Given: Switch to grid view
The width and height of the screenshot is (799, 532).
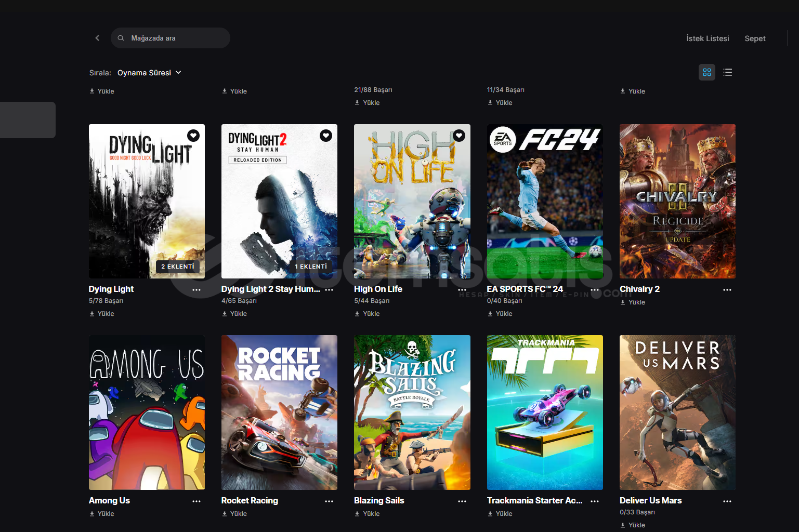Looking at the screenshot, I should click(706, 72).
